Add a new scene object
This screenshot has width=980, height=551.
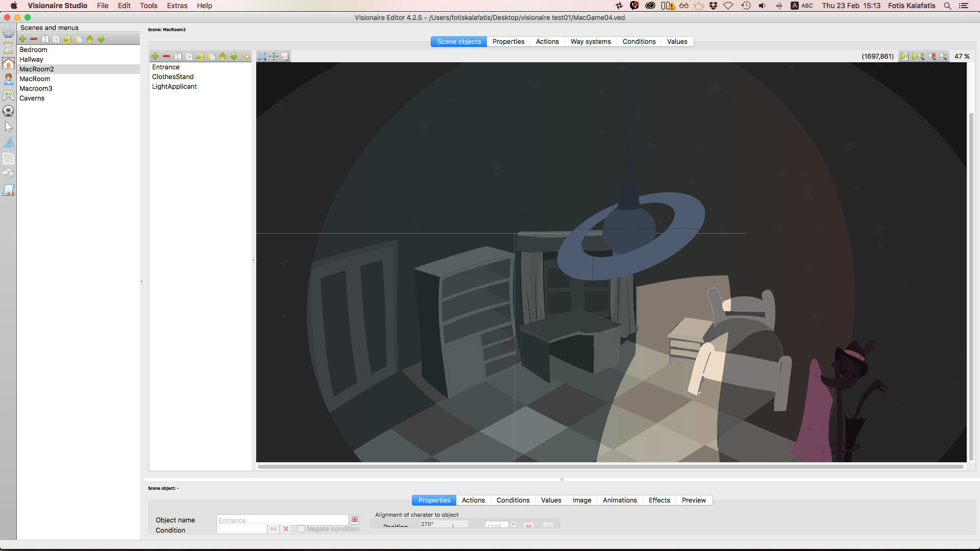coord(155,57)
